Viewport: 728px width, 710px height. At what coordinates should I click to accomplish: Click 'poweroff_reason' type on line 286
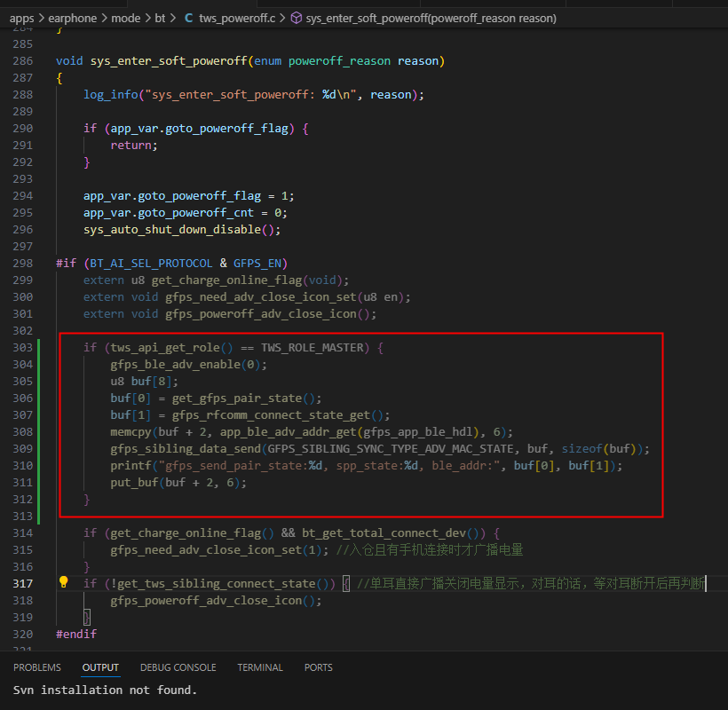click(x=339, y=60)
